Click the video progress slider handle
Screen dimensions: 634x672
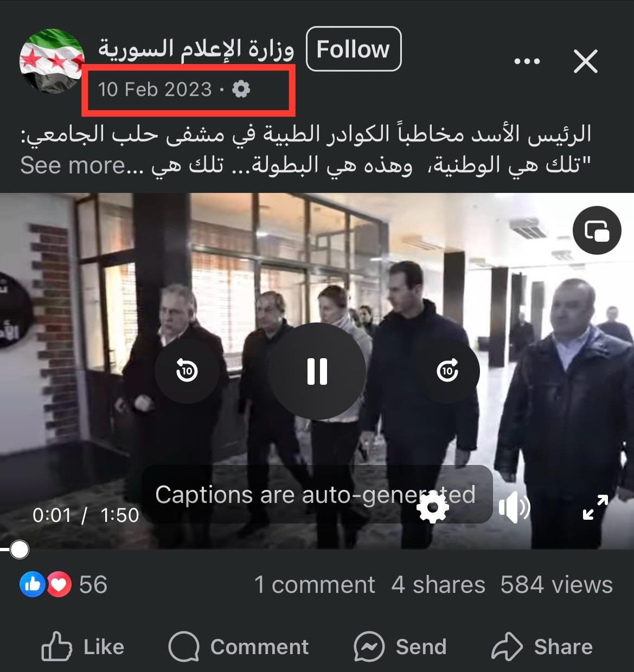pyautogui.click(x=19, y=550)
